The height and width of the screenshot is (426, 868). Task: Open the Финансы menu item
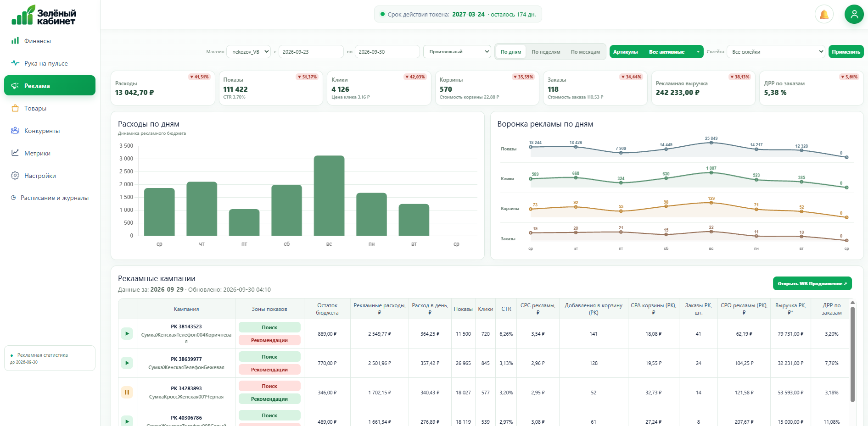click(x=50, y=41)
